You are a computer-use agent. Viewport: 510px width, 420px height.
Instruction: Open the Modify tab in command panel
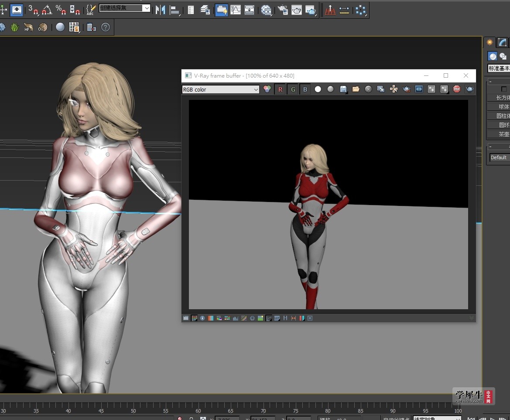502,43
